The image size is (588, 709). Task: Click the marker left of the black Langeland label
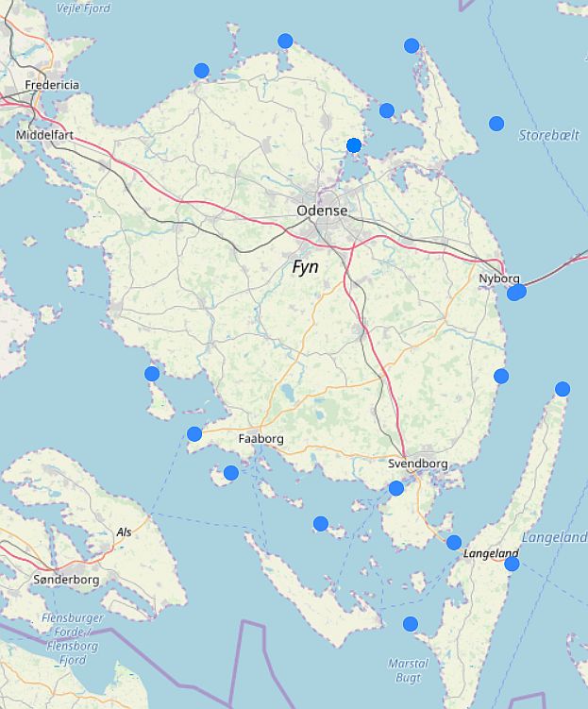coord(454,542)
